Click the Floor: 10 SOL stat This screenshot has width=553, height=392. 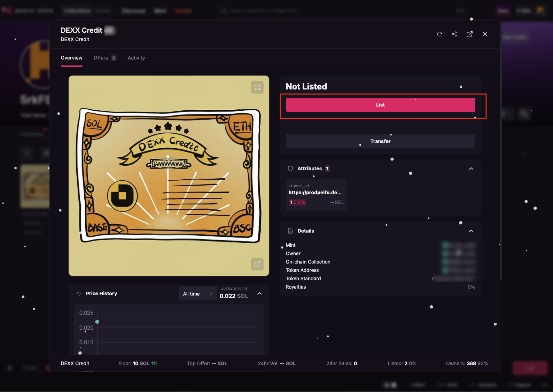coord(138,363)
